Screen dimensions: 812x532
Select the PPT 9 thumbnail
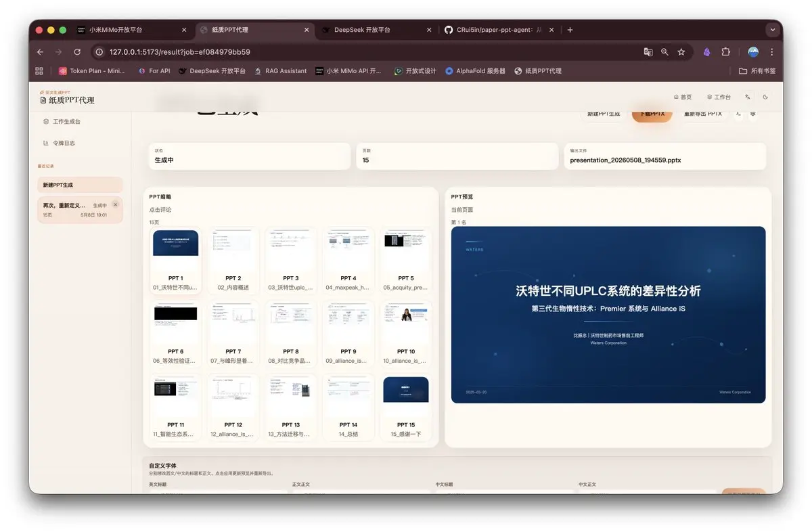(x=348, y=336)
